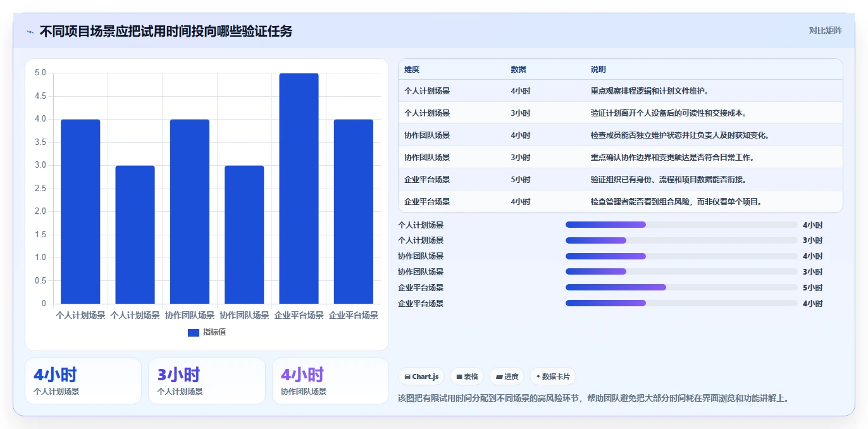Click 3小时 in the 重点确认协作边界 table row
868x429 pixels.
pyautogui.click(x=520, y=158)
